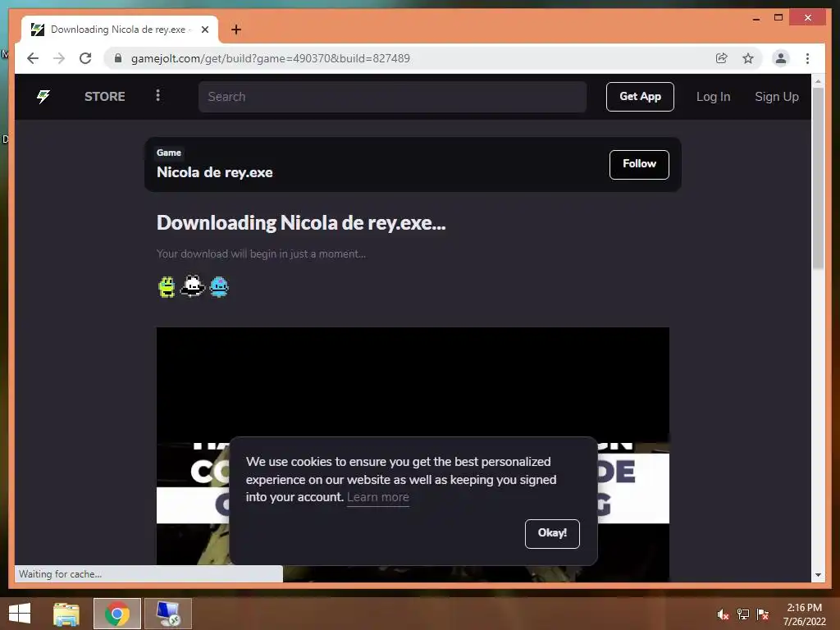This screenshot has width=840, height=630.
Task: Bookmark this page with the star icon
Action: [x=748, y=58]
